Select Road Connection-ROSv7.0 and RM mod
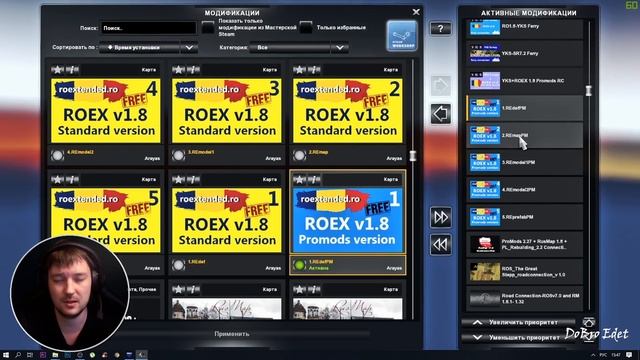Image resolution: width=640 pixels, height=360 pixels. [525, 298]
